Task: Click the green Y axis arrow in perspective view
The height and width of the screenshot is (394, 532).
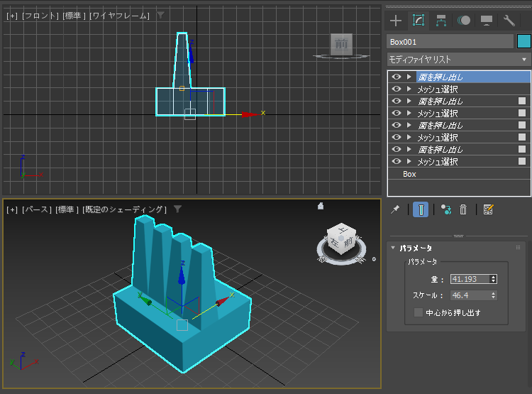Action: (145, 300)
